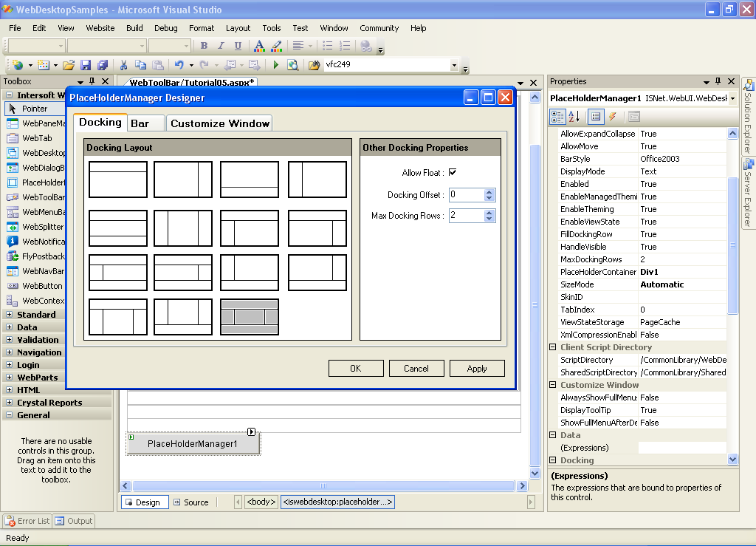Click the OK button in the designer

[356, 369]
